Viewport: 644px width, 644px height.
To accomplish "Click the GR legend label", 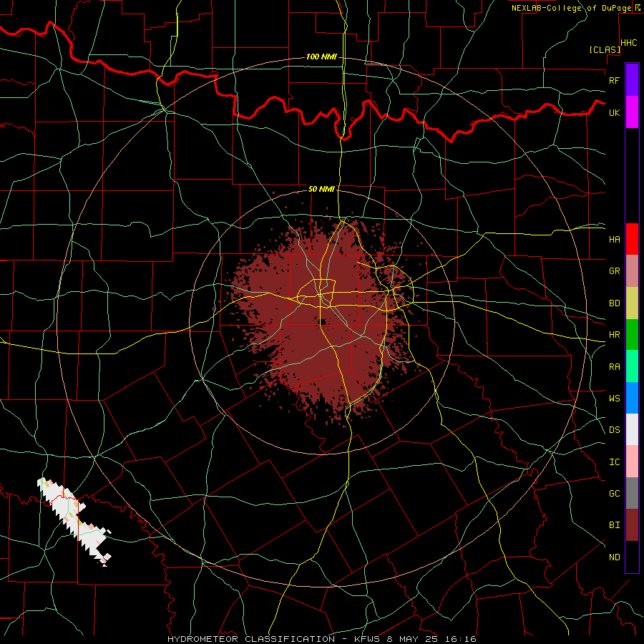I will [614, 271].
